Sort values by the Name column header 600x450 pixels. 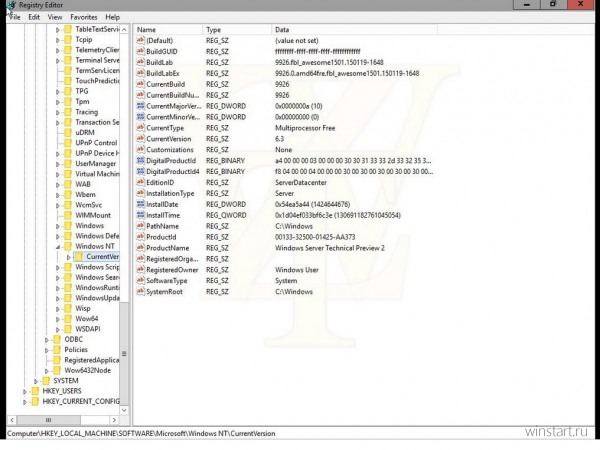tap(165, 30)
